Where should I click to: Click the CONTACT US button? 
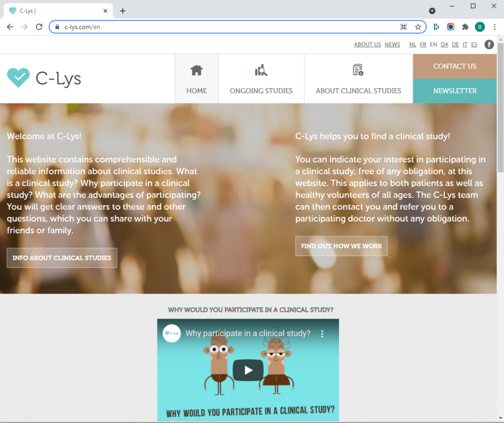click(x=454, y=66)
